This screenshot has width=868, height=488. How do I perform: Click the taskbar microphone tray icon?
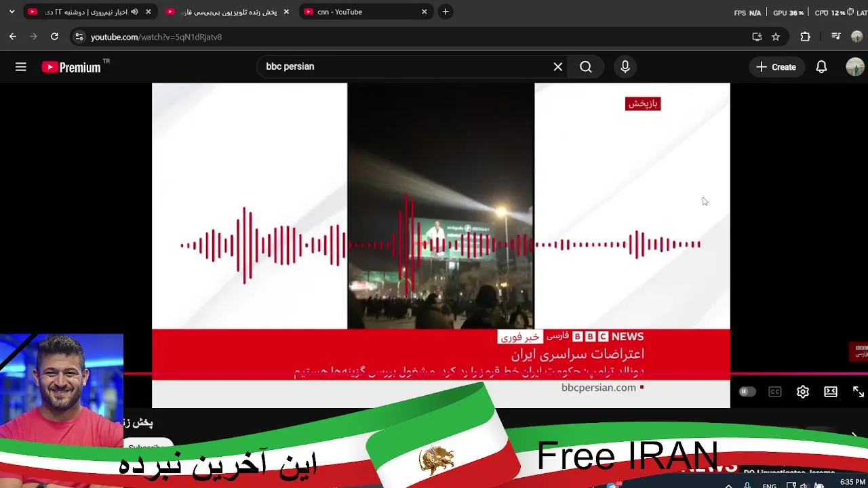pyautogui.click(x=747, y=485)
